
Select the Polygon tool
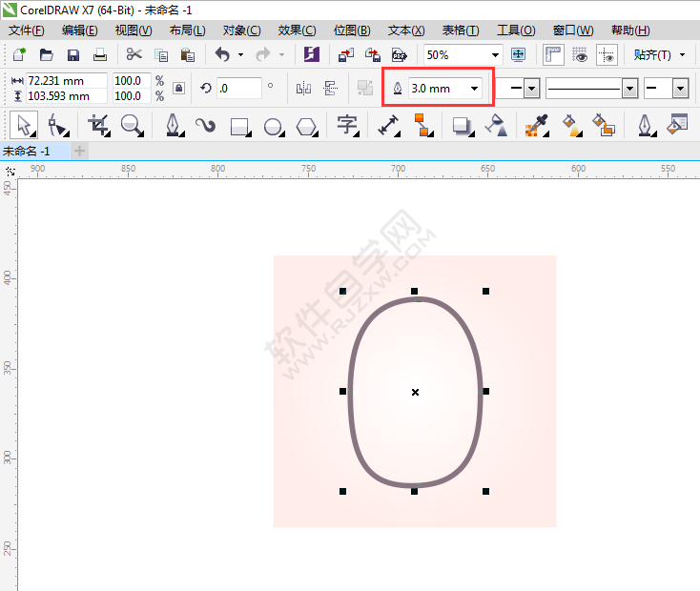(307, 127)
